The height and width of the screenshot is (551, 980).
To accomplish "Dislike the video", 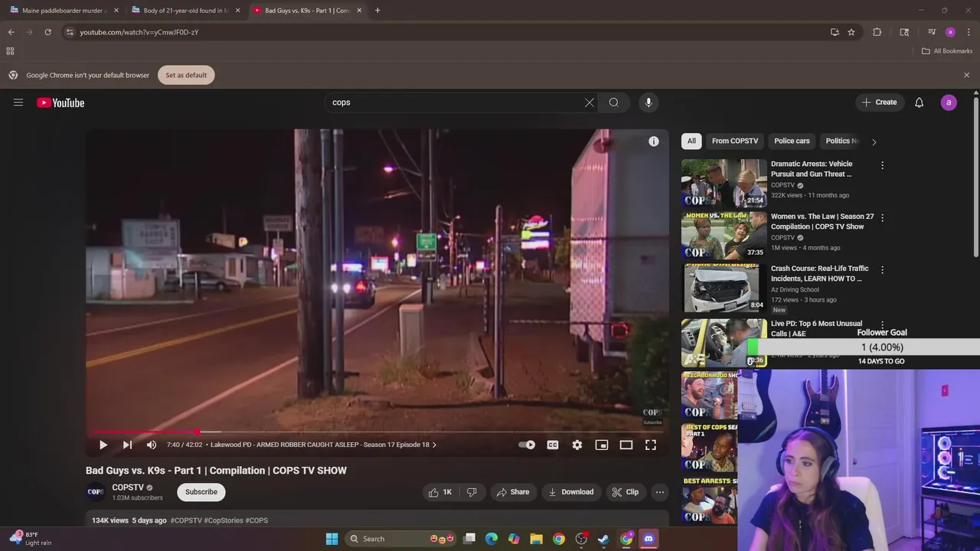I will coord(472,492).
